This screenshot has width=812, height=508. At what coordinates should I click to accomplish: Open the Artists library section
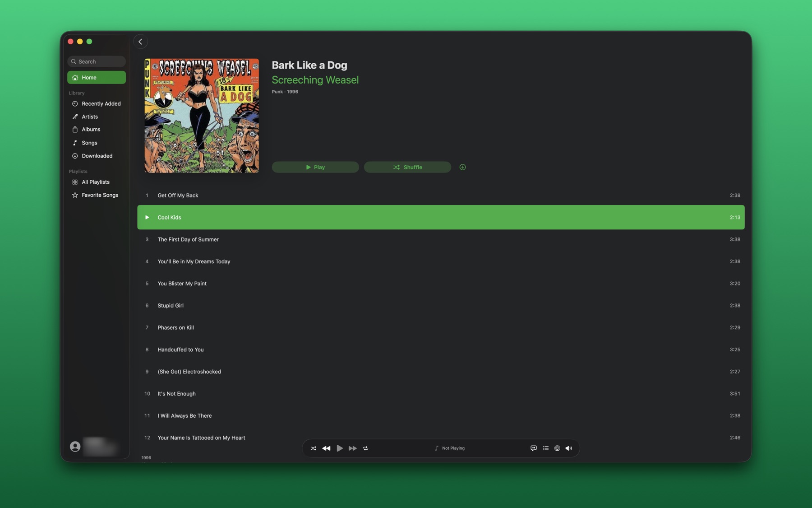click(97, 117)
